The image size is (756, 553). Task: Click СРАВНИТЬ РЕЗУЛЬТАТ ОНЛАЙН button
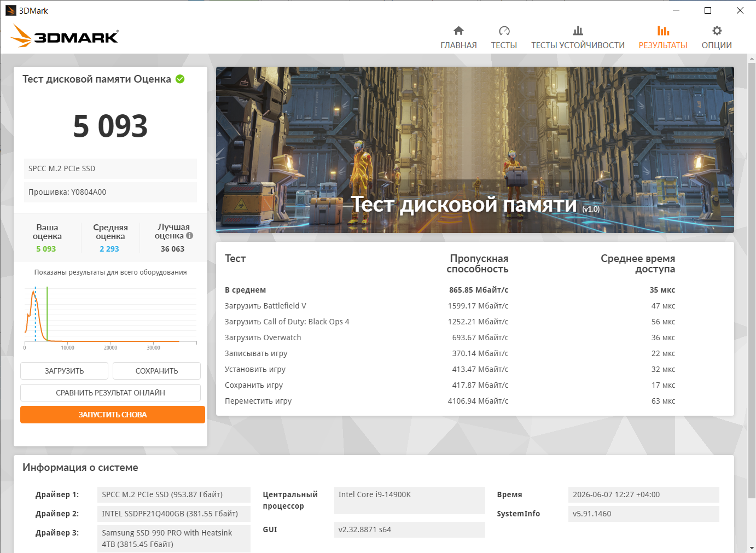tap(111, 393)
